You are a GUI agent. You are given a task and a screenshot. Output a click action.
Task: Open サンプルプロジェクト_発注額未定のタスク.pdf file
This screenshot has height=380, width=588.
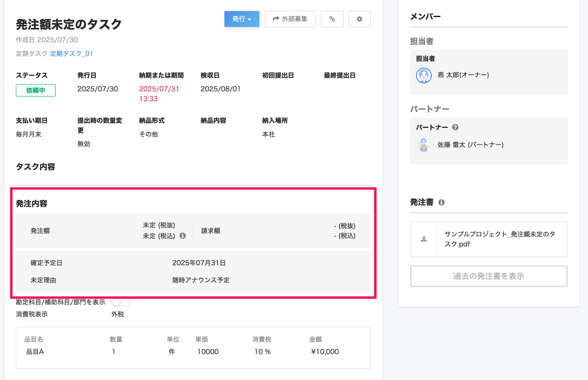click(500, 239)
